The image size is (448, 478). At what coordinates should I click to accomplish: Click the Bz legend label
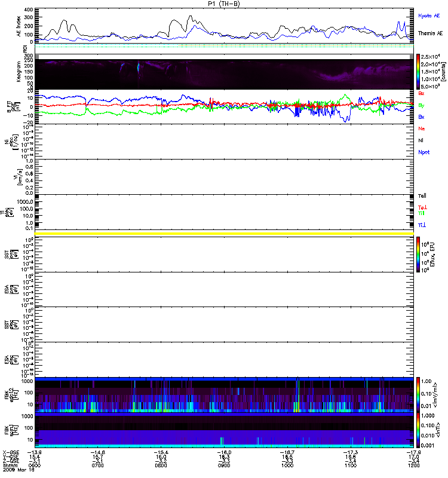tap(421, 93)
